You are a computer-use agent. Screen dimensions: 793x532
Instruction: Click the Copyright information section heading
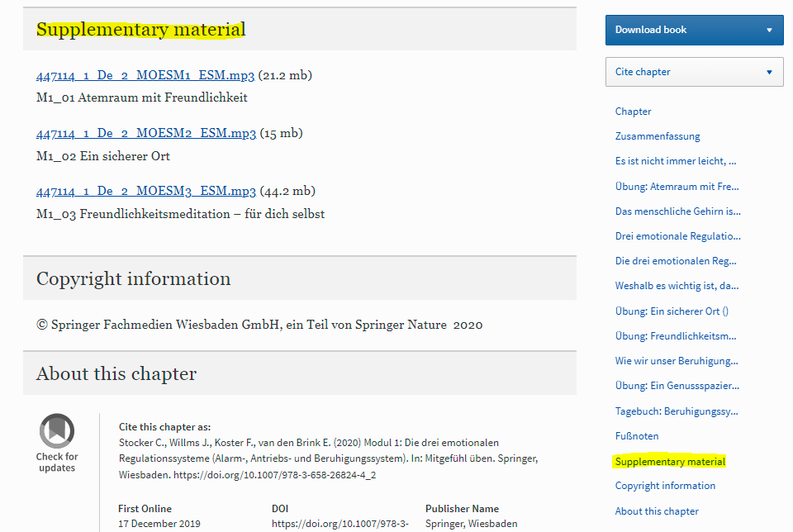pos(134,278)
